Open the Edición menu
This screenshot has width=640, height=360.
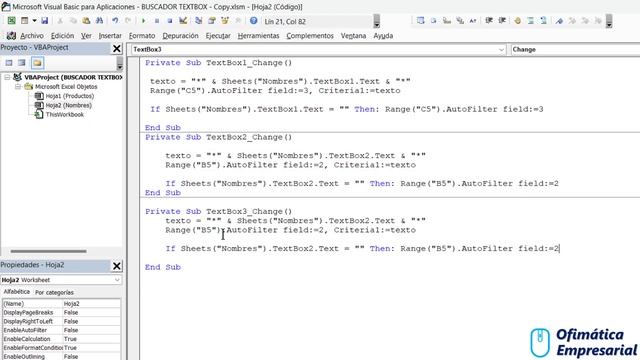click(x=62, y=36)
